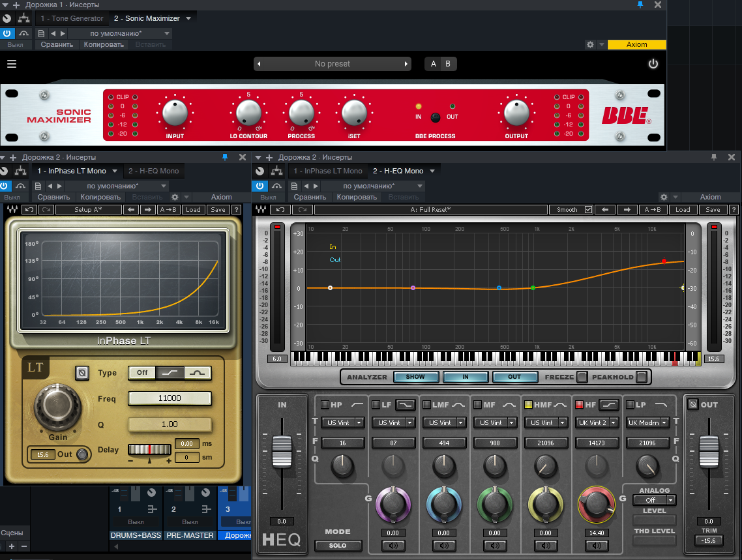Enable the HP band in H-EQ
The height and width of the screenshot is (560, 742).
pyautogui.click(x=325, y=404)
